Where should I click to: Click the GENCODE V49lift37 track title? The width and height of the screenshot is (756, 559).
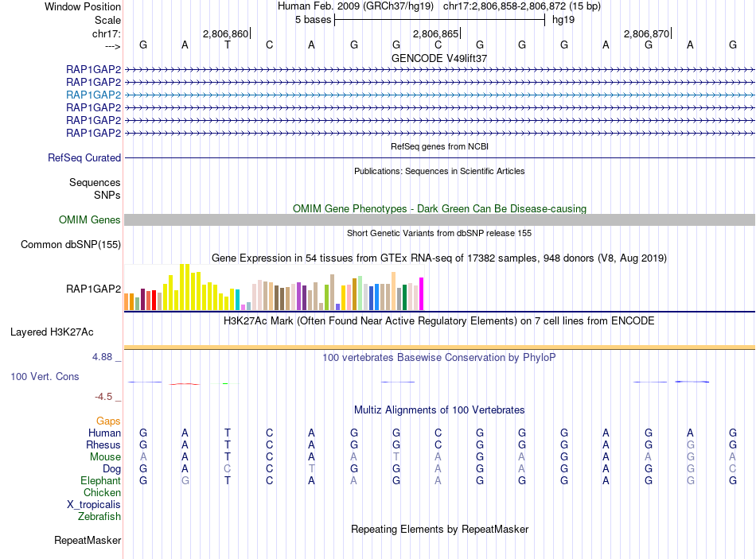click(x=439, y=58)
